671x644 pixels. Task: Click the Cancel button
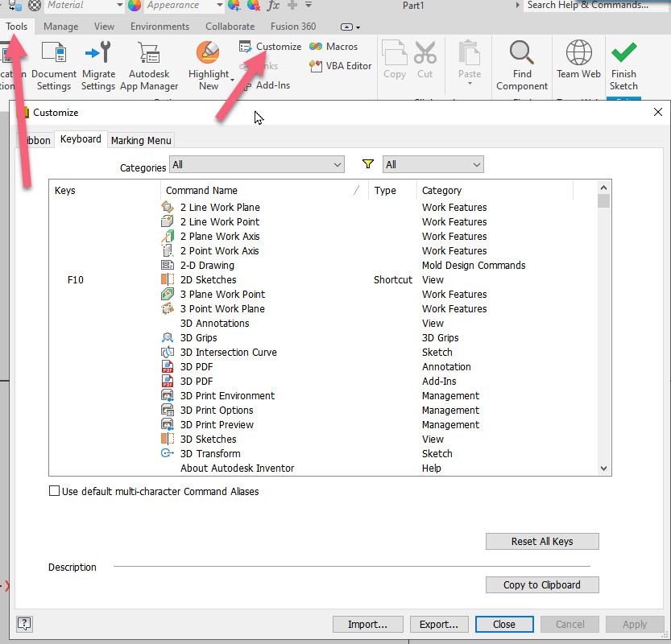coord(570,624)
